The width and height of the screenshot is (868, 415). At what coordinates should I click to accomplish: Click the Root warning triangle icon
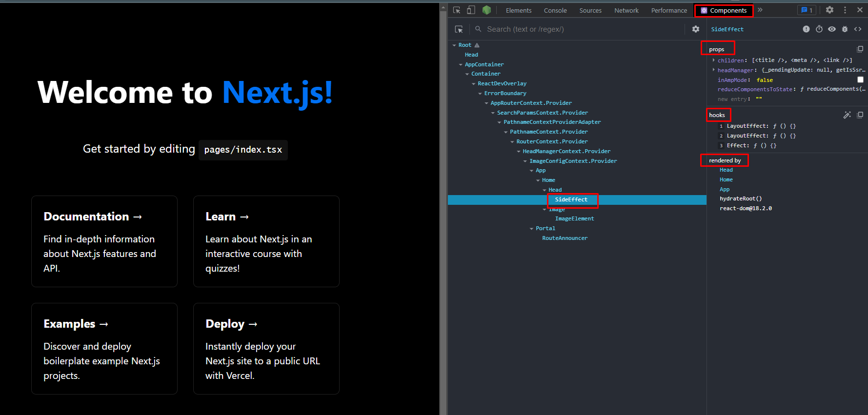coord(477,45)
